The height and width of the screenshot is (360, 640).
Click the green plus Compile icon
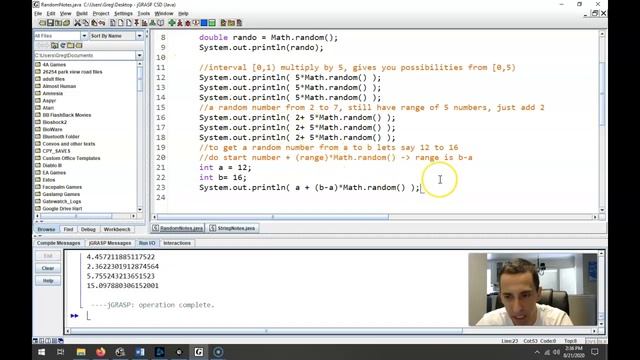coord(172,23)
